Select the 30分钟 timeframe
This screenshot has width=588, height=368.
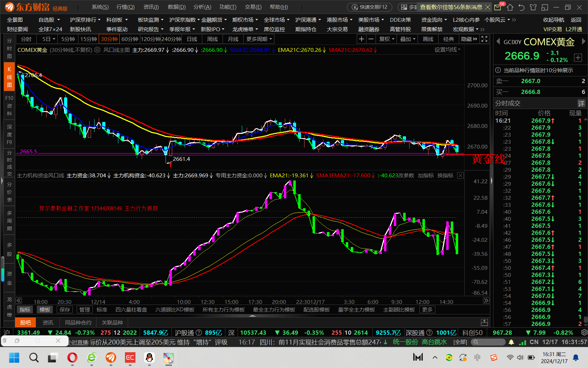point(109,39)
